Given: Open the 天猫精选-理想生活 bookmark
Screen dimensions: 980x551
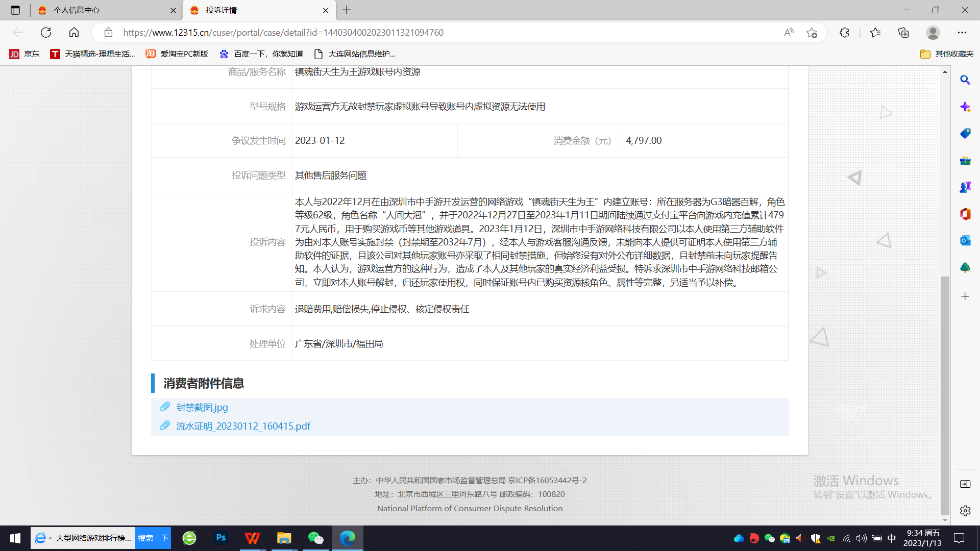Looking at the screenshot, I should [x=92, y=54].
